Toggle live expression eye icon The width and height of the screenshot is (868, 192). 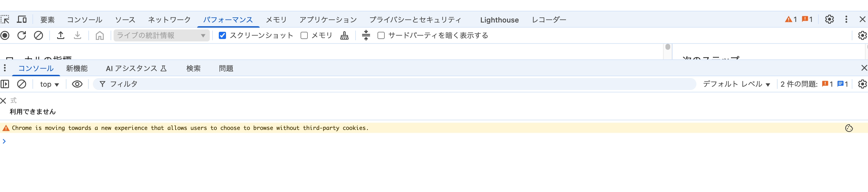coord(77,84)
